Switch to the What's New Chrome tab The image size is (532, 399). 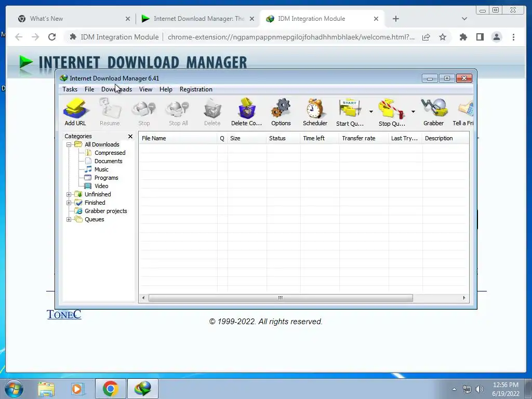74,19
